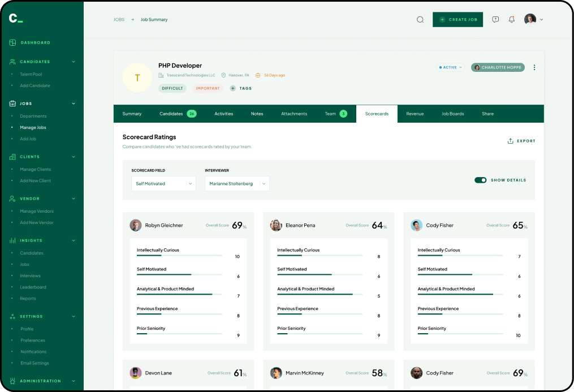Open the Active status dropdown

click(450, 67)
